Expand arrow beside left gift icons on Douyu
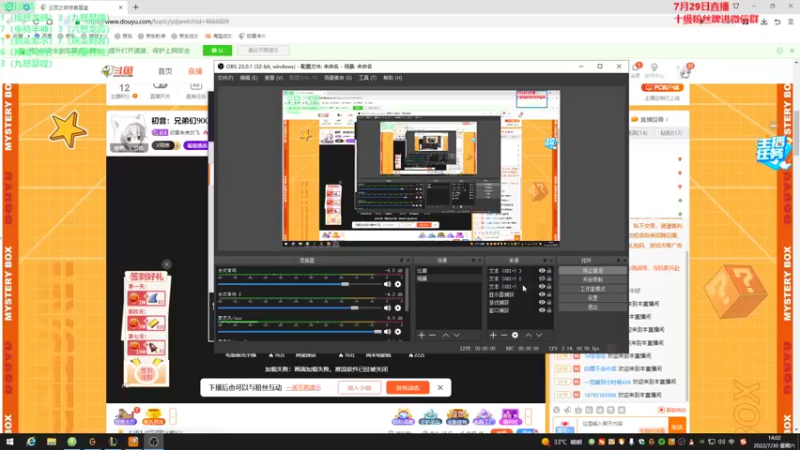Screen dimensions: 800x450 point(173,417)
